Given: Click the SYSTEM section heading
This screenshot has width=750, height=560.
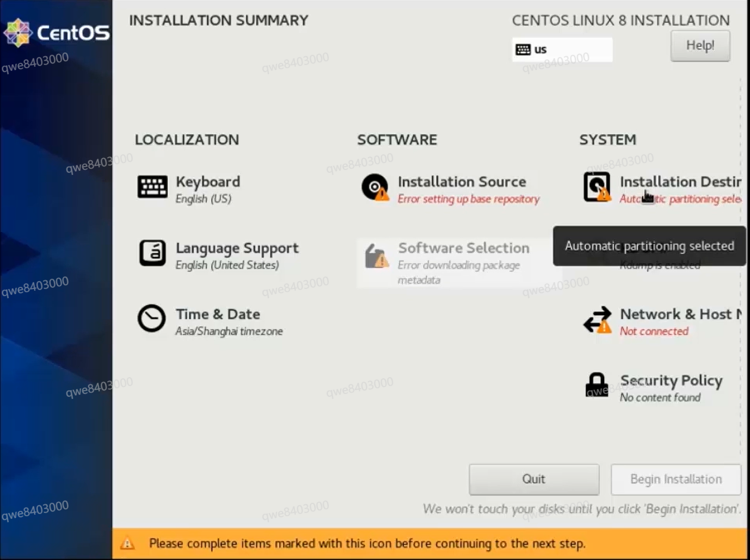Looking at the screenshot, I should (x=608, y=140).
